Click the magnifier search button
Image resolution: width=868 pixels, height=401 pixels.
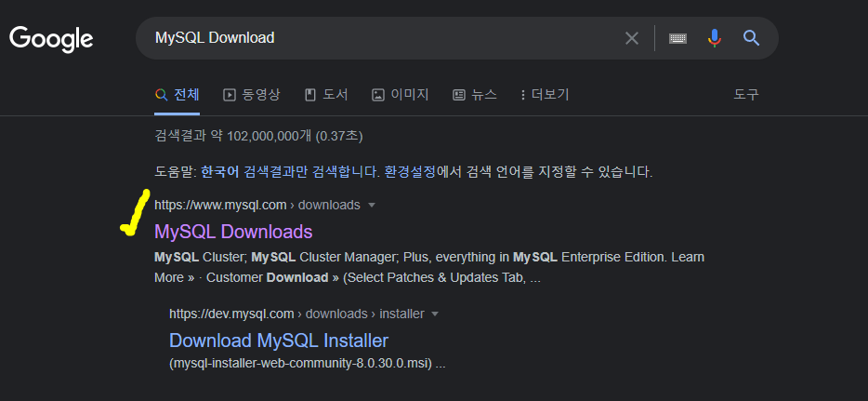tap(751, 37)
